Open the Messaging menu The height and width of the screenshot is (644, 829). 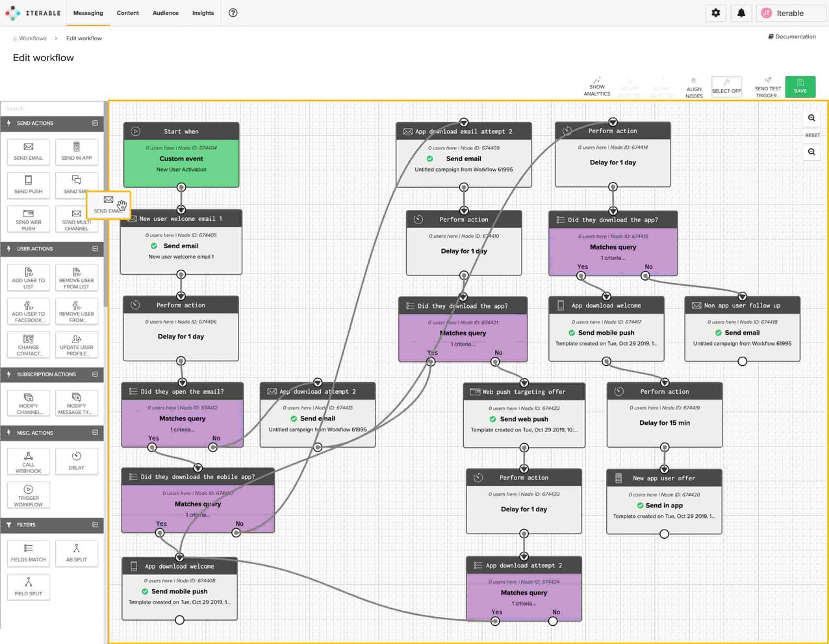(x=88, y=13)
